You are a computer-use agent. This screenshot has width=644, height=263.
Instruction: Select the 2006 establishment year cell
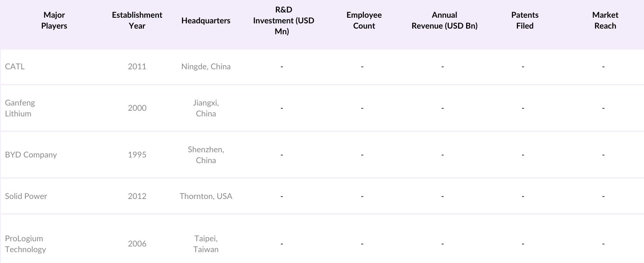[137, 244]
